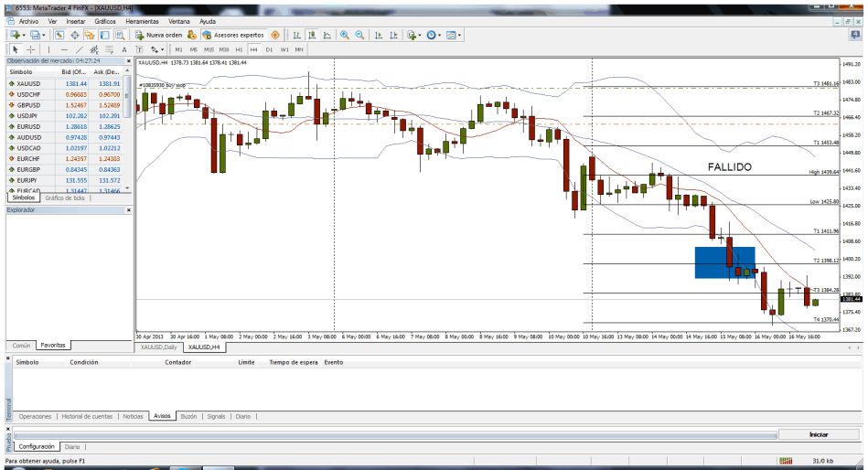
Task: Select the horizontal line drawing tool
Action: (64, 49)
